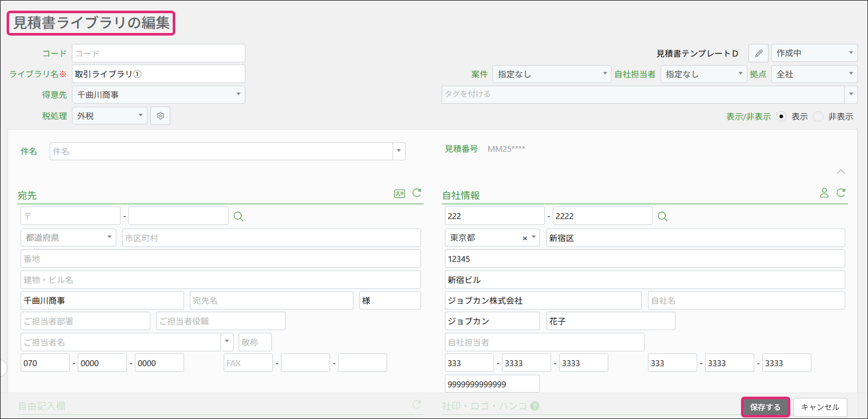Search the 宛先 postal code
Image resolution: width=868 pixels, height=419 pixels.
(238, 216)
